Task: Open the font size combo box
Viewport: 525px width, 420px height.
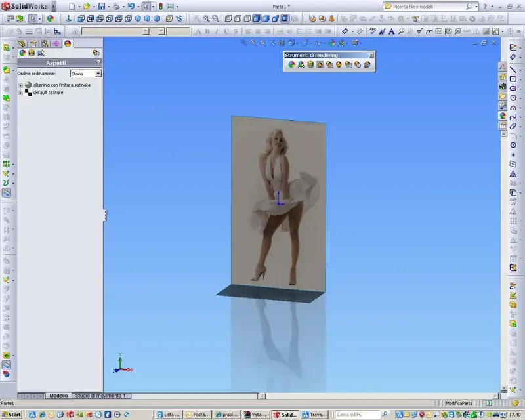Action: tap(157, 31)
